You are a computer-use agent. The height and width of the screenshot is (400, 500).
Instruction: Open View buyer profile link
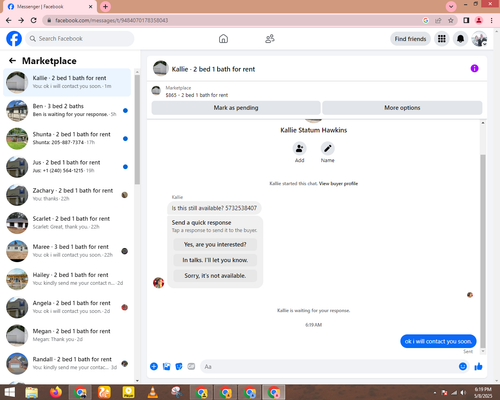(x=338, y=183)
